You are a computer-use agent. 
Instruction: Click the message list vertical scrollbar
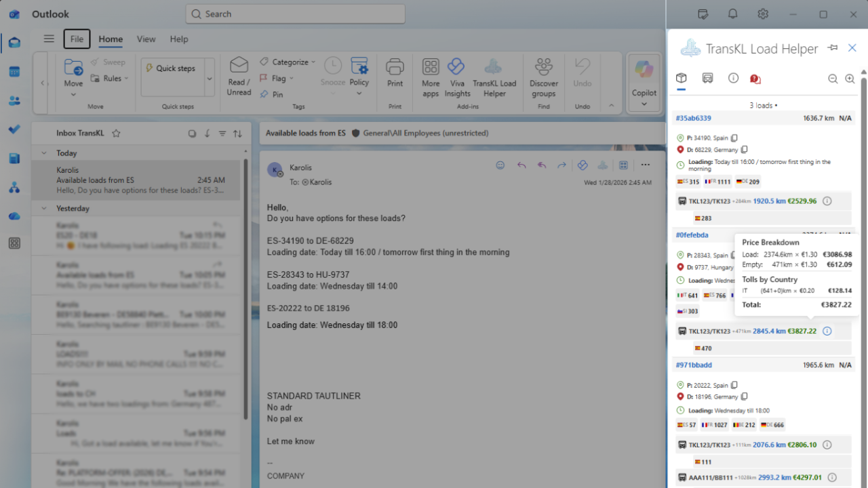pos(245,289)
